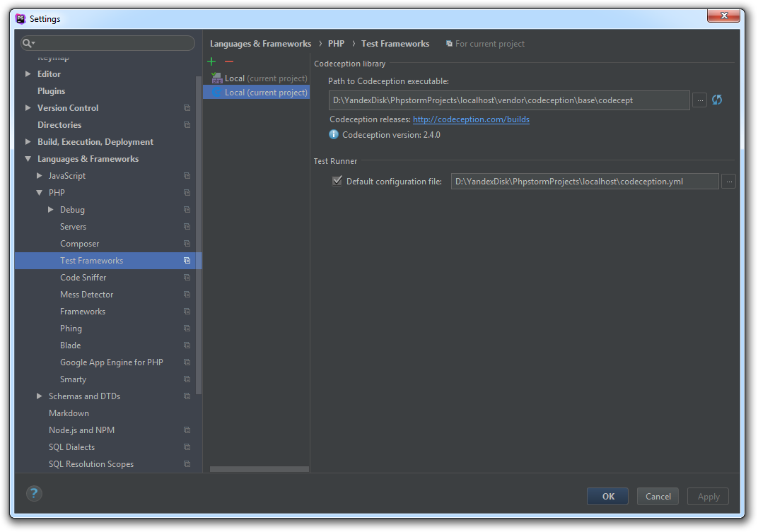Viewport: 758px width, 532px height.
Task: Add a new test framework configuration
Action: (x=211, y=61)
